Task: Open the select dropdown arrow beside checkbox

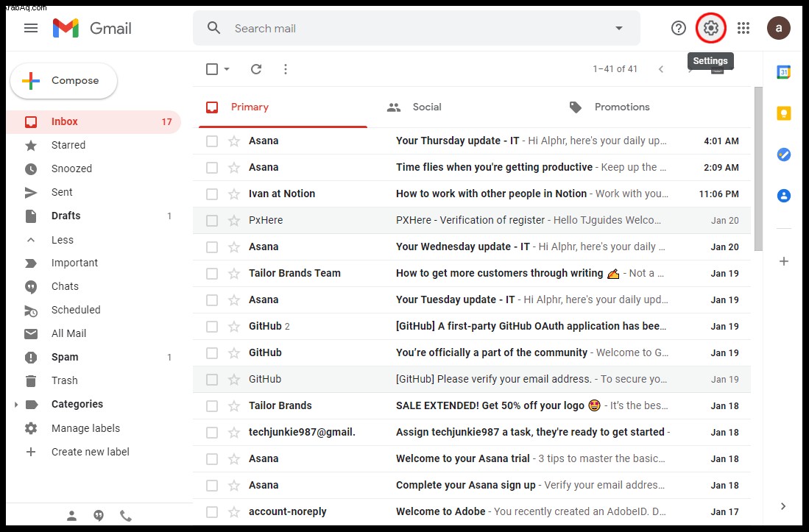Action: click(x=227, y=69)
